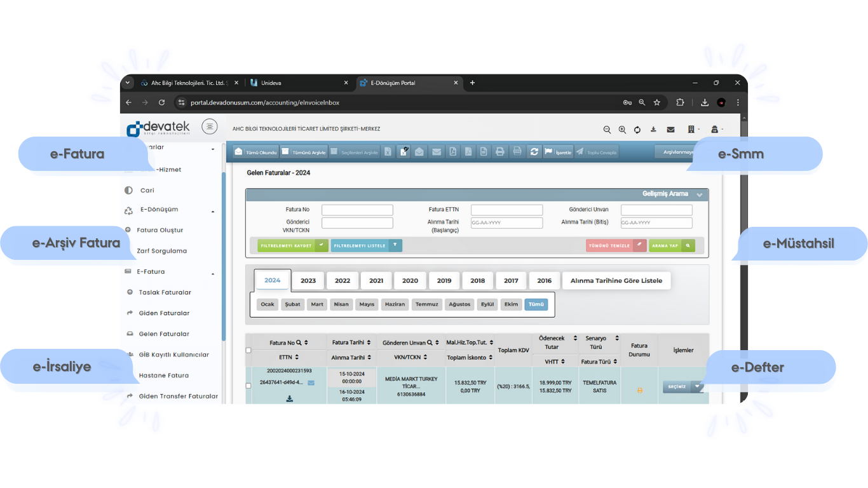This screenshot has width=868, height=488.
Task: Click the İşaretle flag icon
Action: pos(548,152)
